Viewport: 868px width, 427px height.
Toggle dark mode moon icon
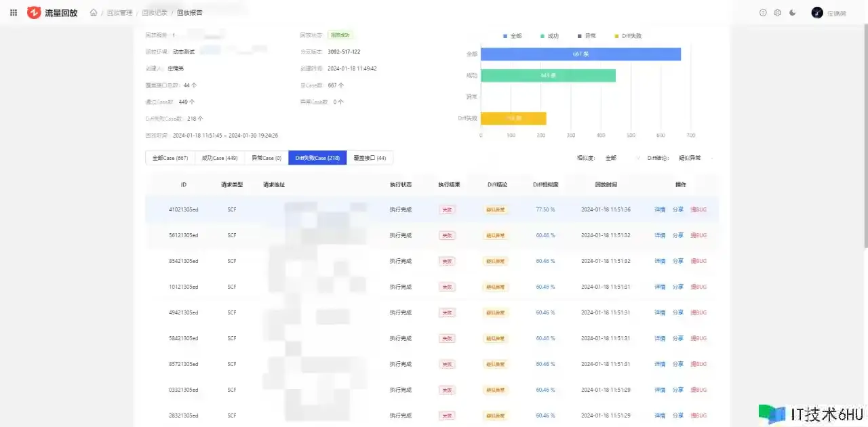pos(793,13)
